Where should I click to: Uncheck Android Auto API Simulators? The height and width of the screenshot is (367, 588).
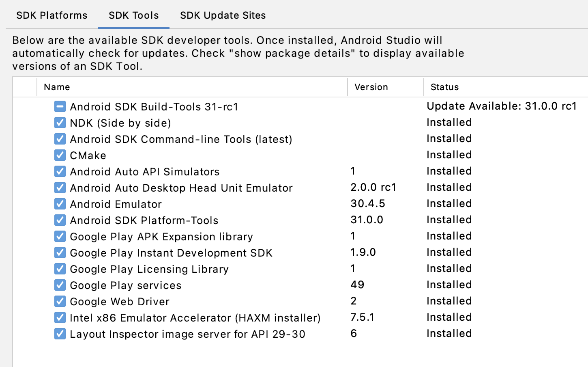(60, 171)
